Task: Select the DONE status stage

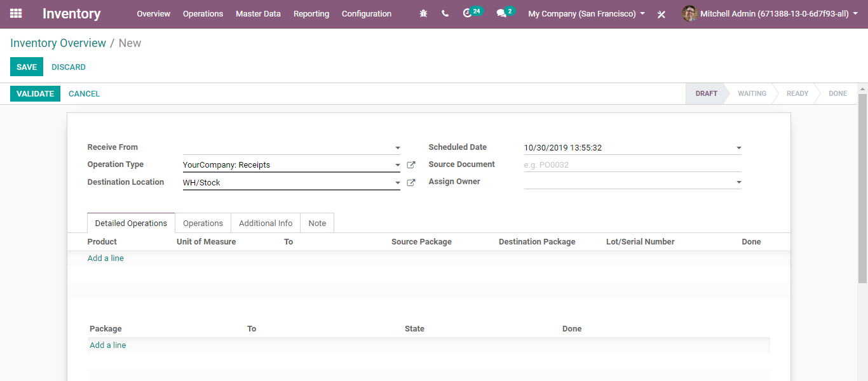Action: (x=837, y=93)
